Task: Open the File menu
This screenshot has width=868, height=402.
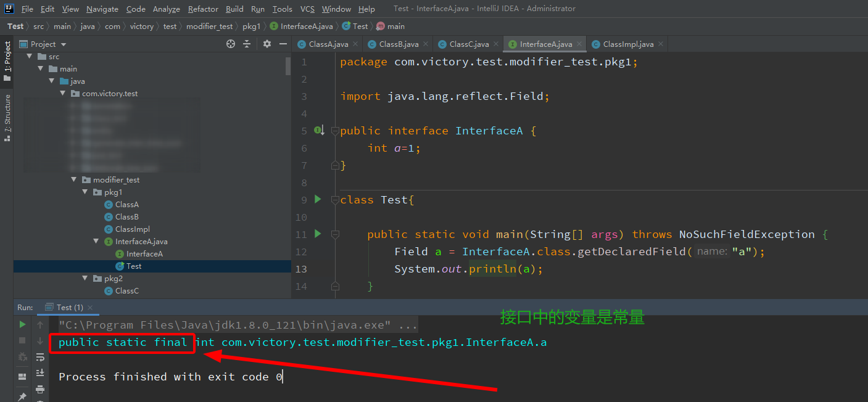Action: tap(27, 9)
